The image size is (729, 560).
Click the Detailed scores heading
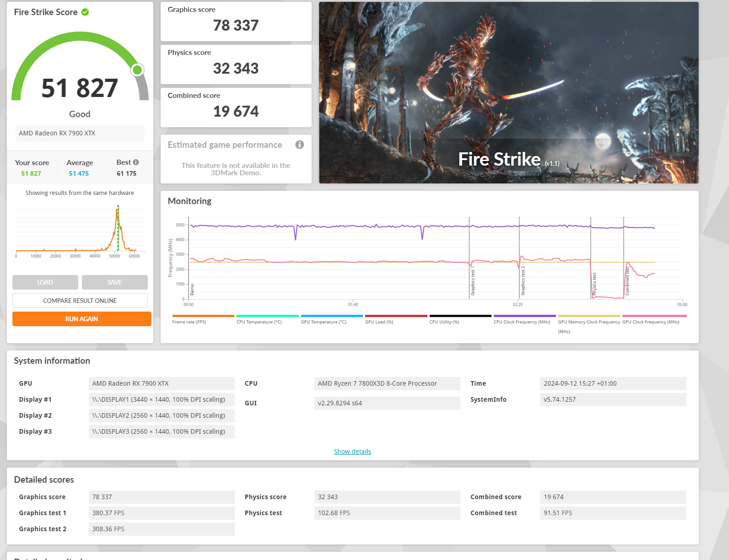tap(44, 479)
